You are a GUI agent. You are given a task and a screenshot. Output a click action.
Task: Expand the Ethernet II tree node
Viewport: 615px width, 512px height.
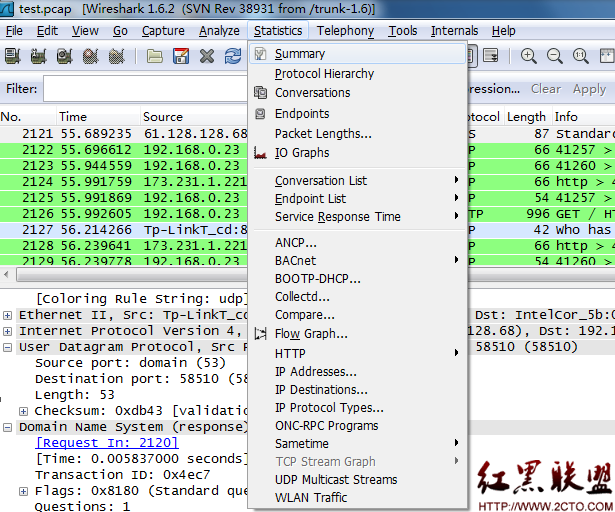click(x=7, y=315)
